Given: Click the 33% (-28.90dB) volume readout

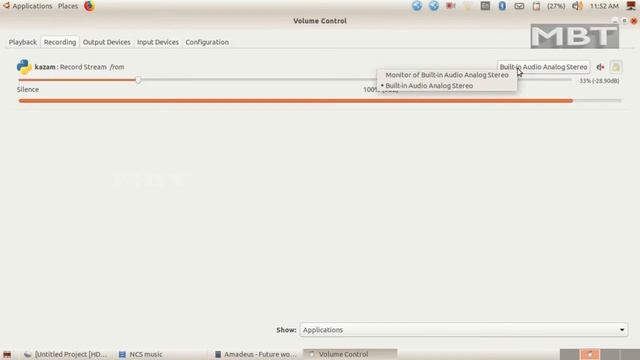Looking at the screenshot, I should (599, 81).
